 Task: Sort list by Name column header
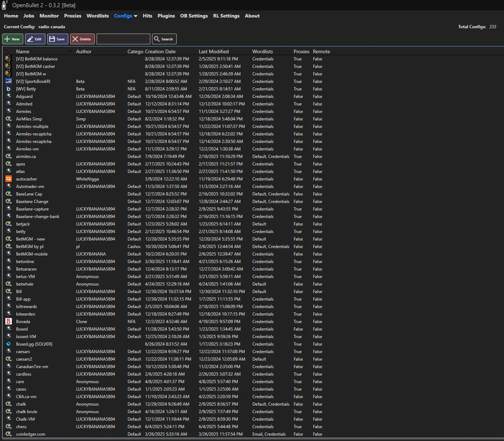(23, 51)
